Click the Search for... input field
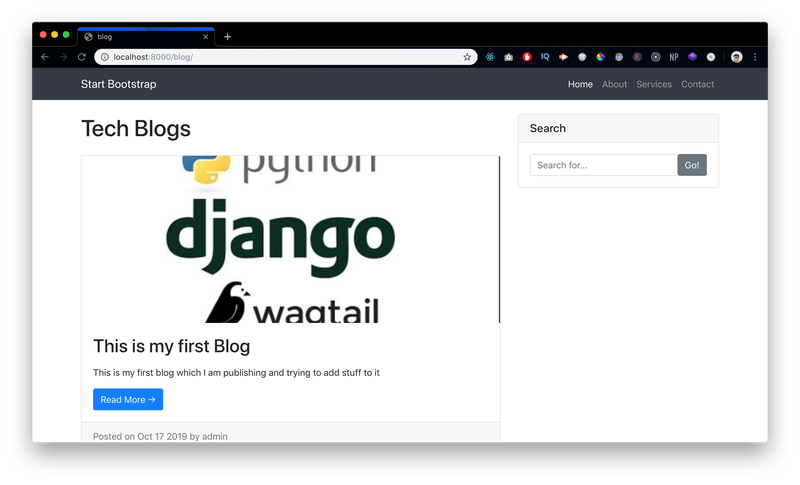The image size is (800, 485). pyautogui.click(x=604, y=165)
